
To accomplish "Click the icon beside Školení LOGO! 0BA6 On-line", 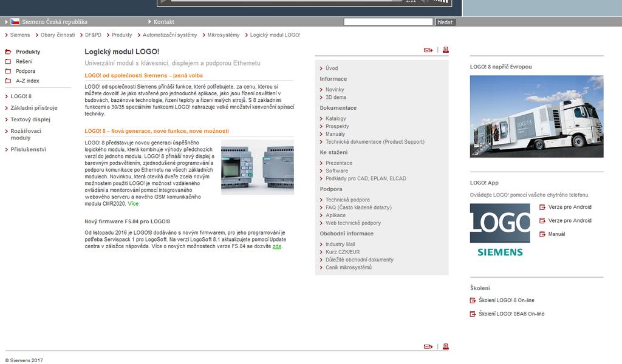I will 473,314.
